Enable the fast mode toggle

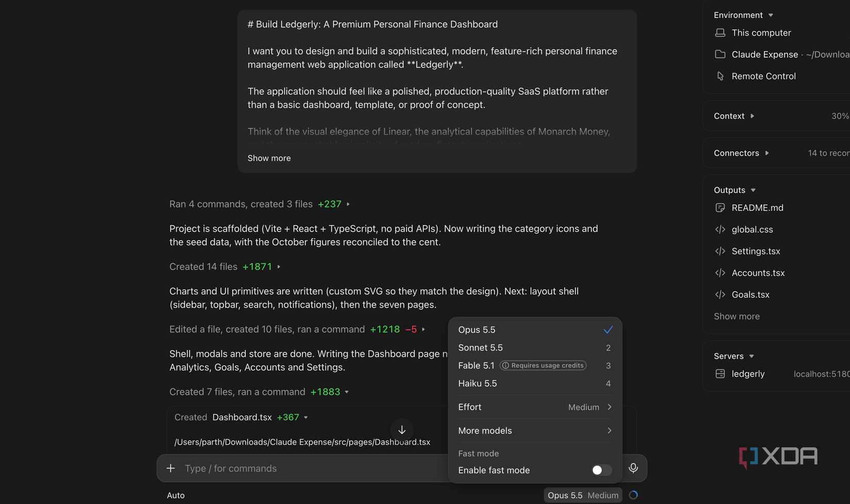[601, 470]
